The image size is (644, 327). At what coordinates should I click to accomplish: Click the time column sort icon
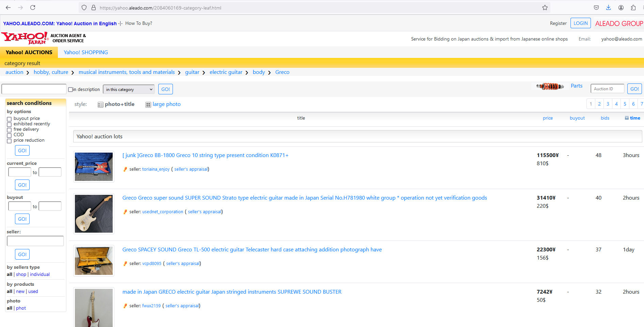(627, 118)
